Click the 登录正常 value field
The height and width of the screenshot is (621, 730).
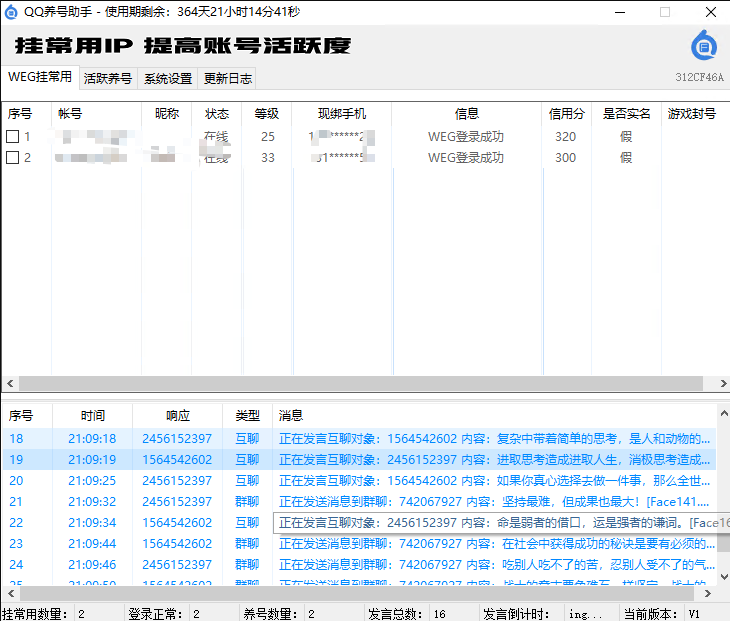(x=214, y=614)
